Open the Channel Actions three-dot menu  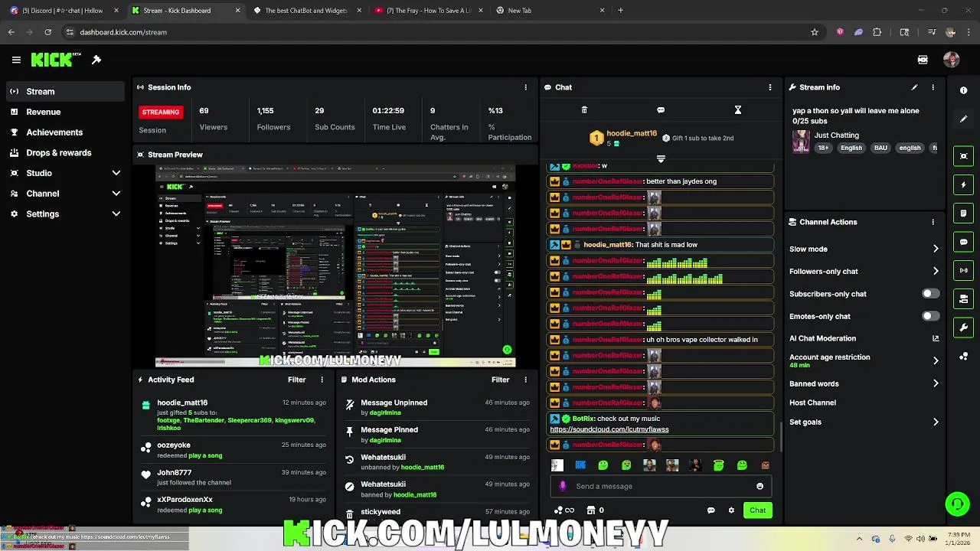(x=933, y=222)
